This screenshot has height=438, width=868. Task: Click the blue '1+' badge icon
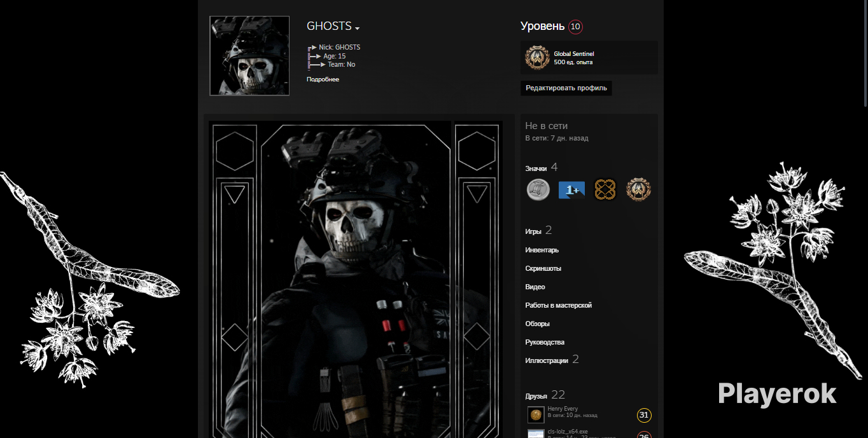click(x=571, y=189)
